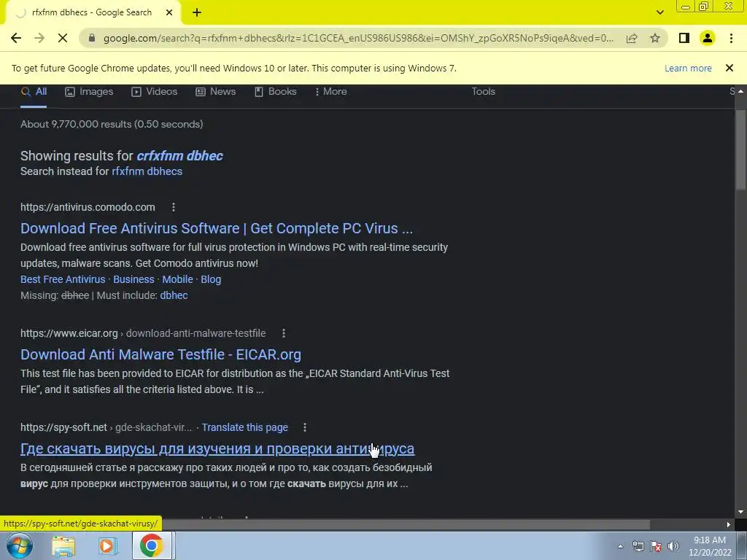Open the Chrome profile avatar
The width and height of the screenshot is (747, 560).
point(708,38)
